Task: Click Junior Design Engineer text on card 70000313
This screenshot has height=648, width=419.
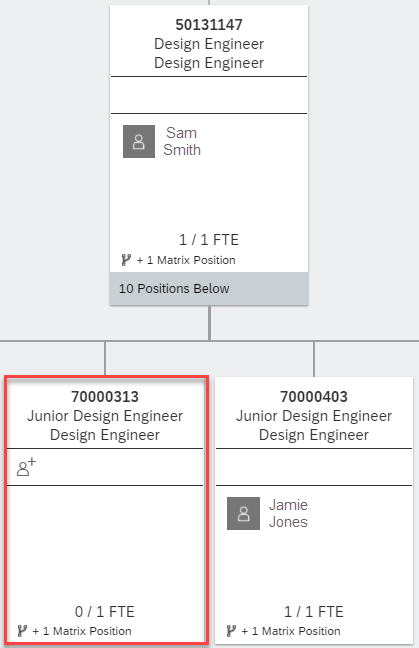Action: pos(105,416)
